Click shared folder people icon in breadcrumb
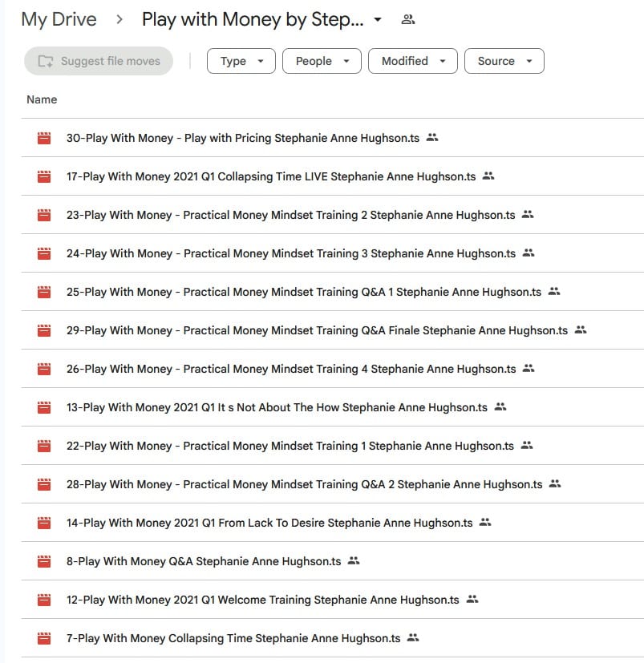Image resolution: width=644 pixels, height=663 pixels. click(408, 19)
